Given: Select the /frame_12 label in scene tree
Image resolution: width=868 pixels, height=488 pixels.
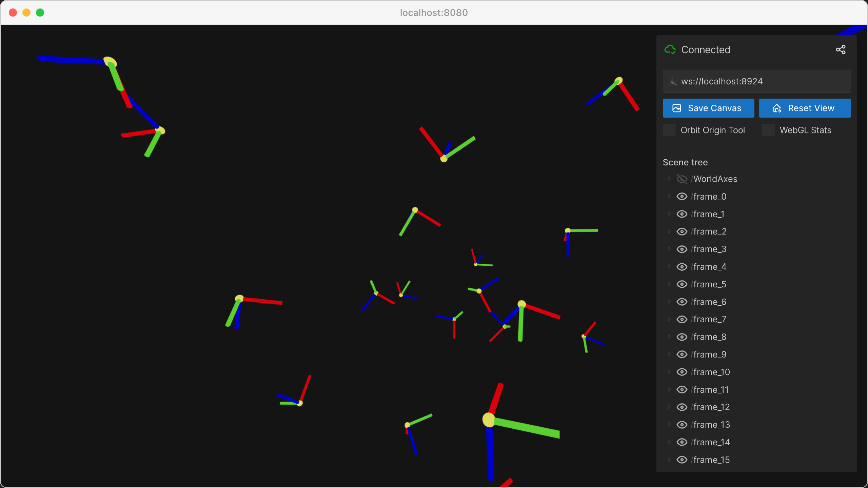Looking at the screenshot, I should [x=710, y=407].
